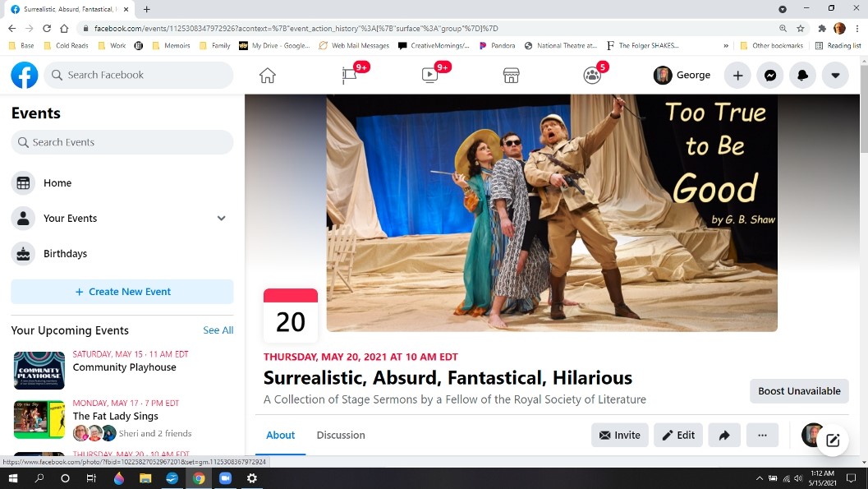Click the plus Create icon
Screen dimensions: 868x489
(737, 76)
